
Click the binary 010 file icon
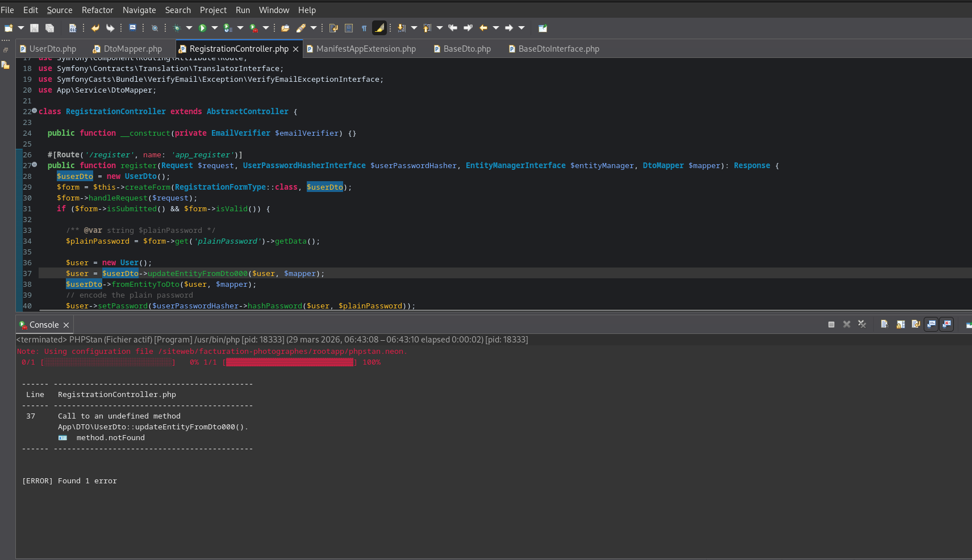click(x=73, y=28)
